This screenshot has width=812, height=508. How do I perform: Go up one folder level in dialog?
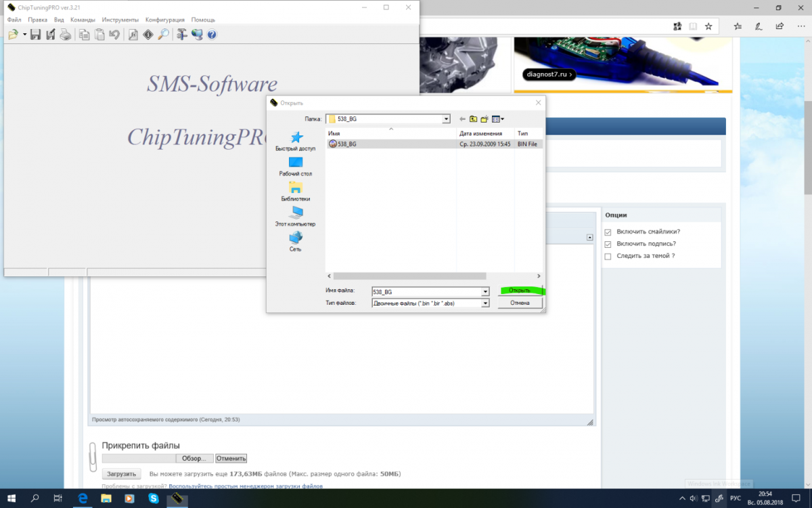(473, 119)
